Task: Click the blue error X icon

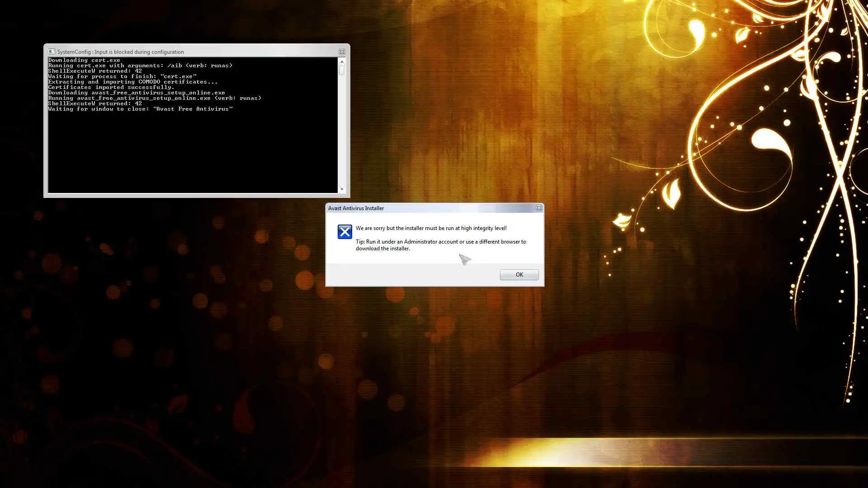Action: (x=344, y=232)
